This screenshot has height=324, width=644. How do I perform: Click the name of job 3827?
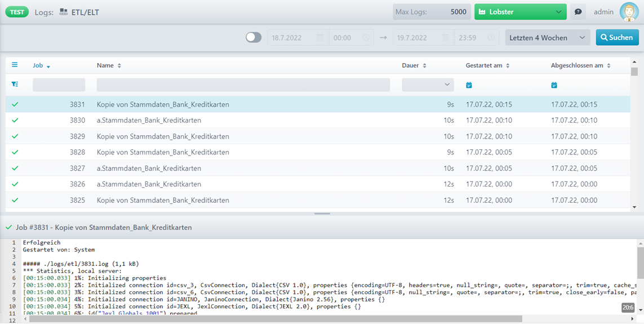pyautogui.click(x=149, y=168)
